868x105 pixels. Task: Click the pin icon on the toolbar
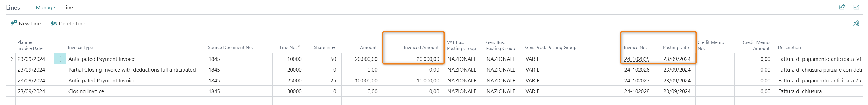coord(856,23)
